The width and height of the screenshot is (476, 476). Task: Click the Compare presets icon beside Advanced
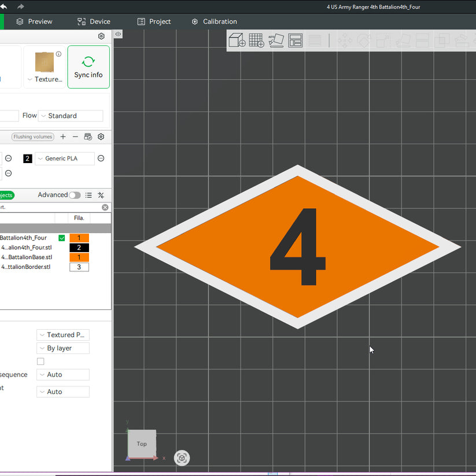click(101, 195)
